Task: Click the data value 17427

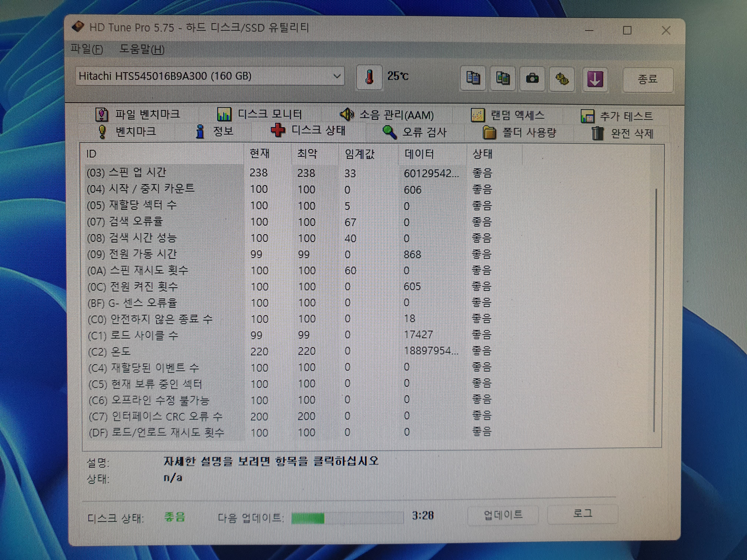Action: click(x=418, y=334)
